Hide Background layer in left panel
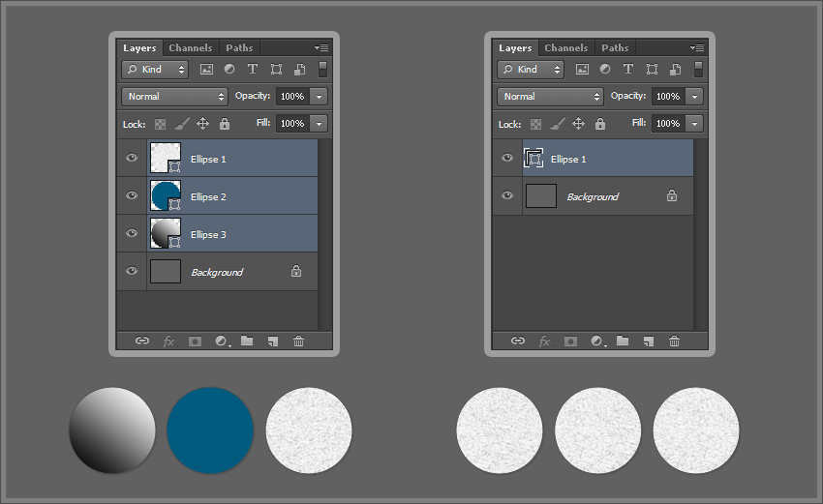The image size is (823, 504). [x=132, y=271]
